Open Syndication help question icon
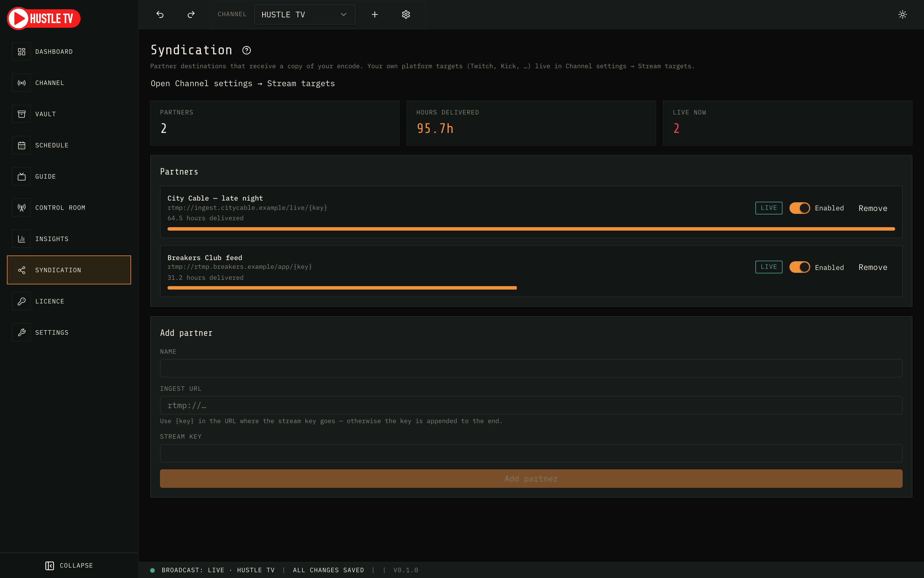This screenshot has width=924, height=578. coord(247,50)
